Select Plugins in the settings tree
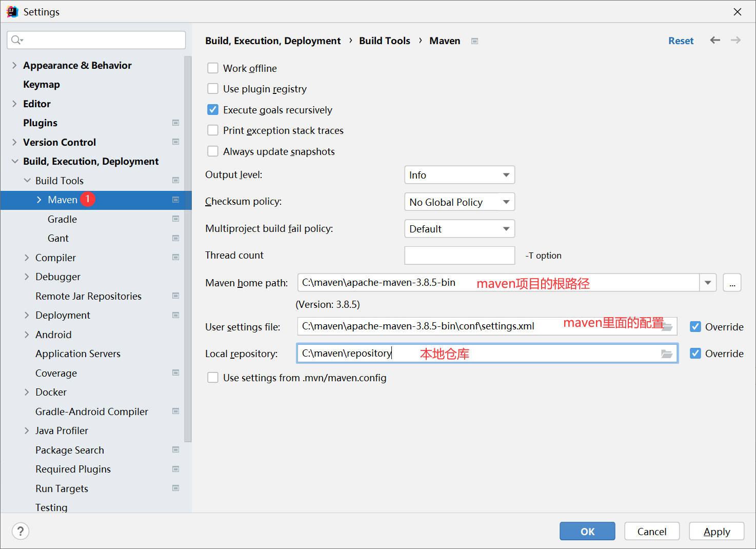 tap(40, 123)
